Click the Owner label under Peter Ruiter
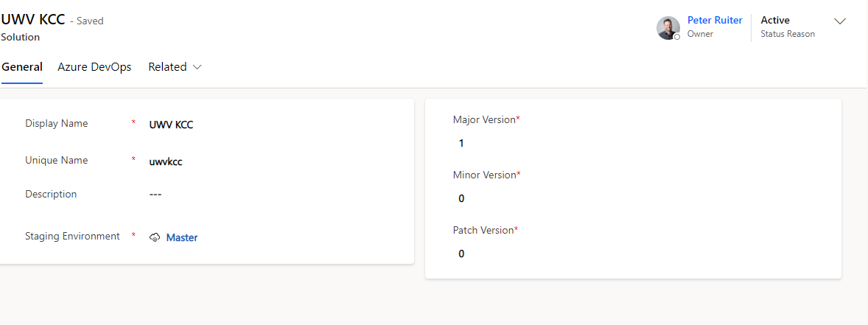868x325 pixels. tap(700, 34)
